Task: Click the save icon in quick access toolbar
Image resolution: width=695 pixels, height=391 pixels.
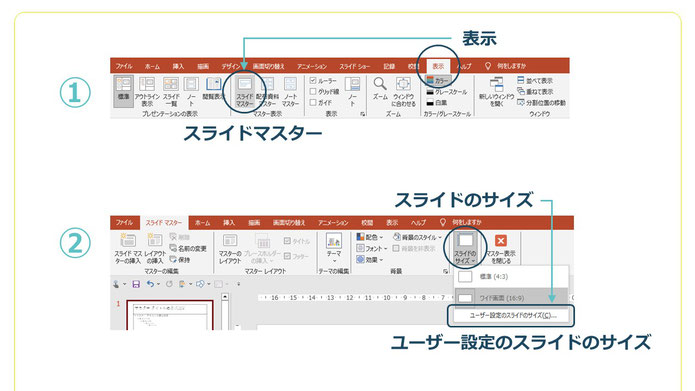Action: (136, 284)
